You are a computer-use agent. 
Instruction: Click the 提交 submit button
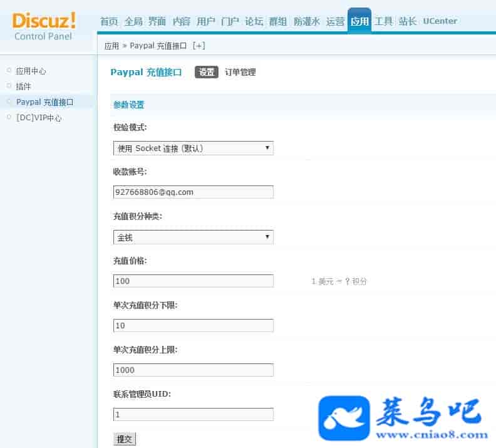click(x=125, y=439)
